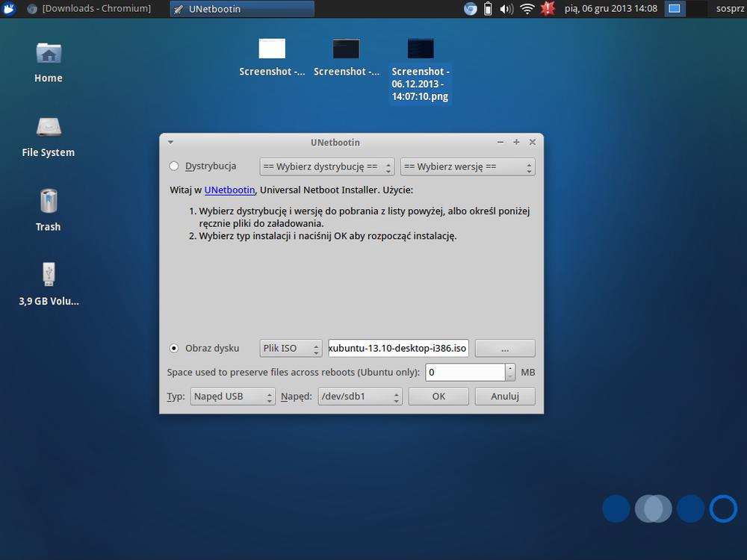
Task: Select the middle dark Screenshot file icon
Action: [x=347, y=49]
